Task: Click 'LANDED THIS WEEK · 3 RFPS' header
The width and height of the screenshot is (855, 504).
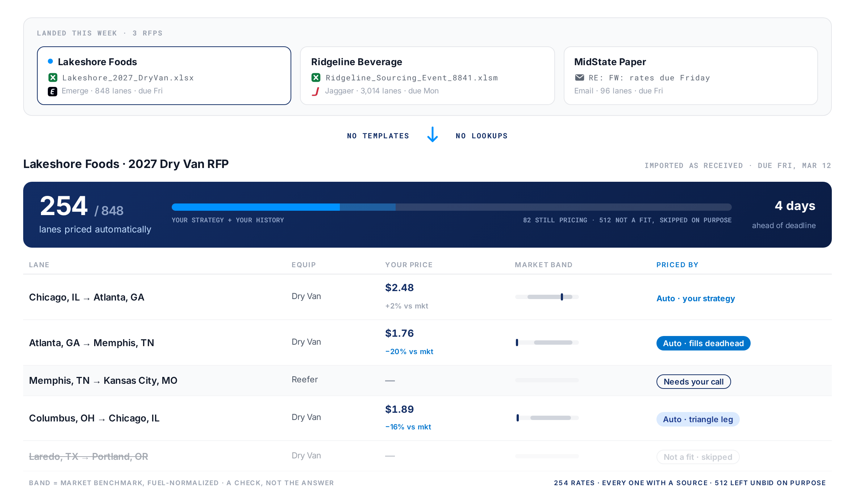Action: click(100, 33)
